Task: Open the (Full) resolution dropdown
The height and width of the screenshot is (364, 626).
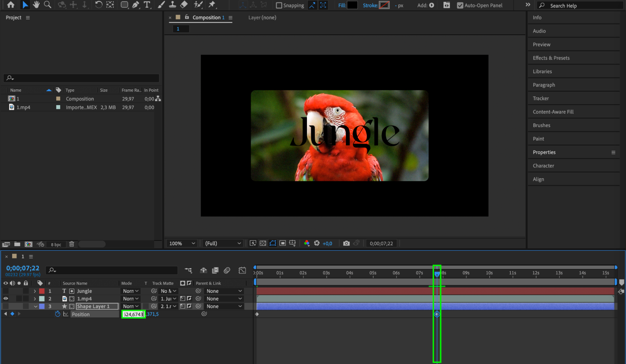Action: [x=223, y=243]
